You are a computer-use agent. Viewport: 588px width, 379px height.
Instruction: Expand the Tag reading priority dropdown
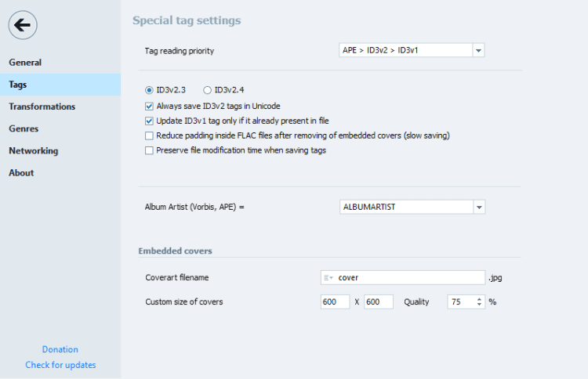click(x=479, y=51)
